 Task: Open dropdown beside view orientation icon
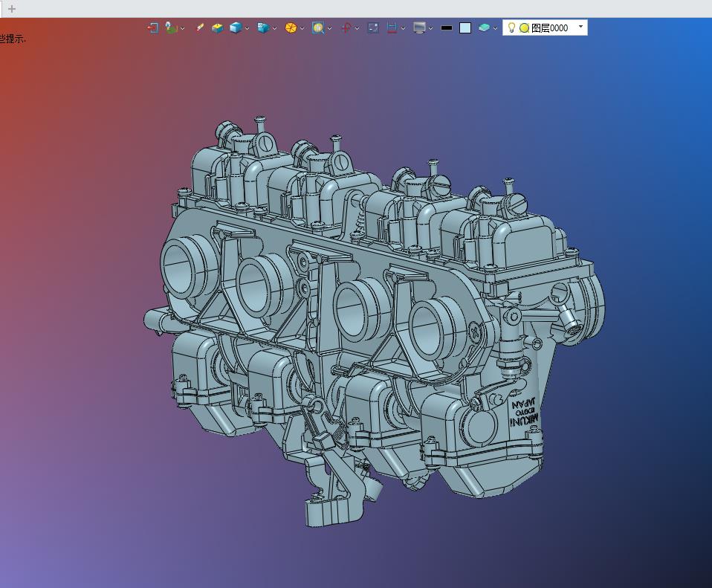275,28
